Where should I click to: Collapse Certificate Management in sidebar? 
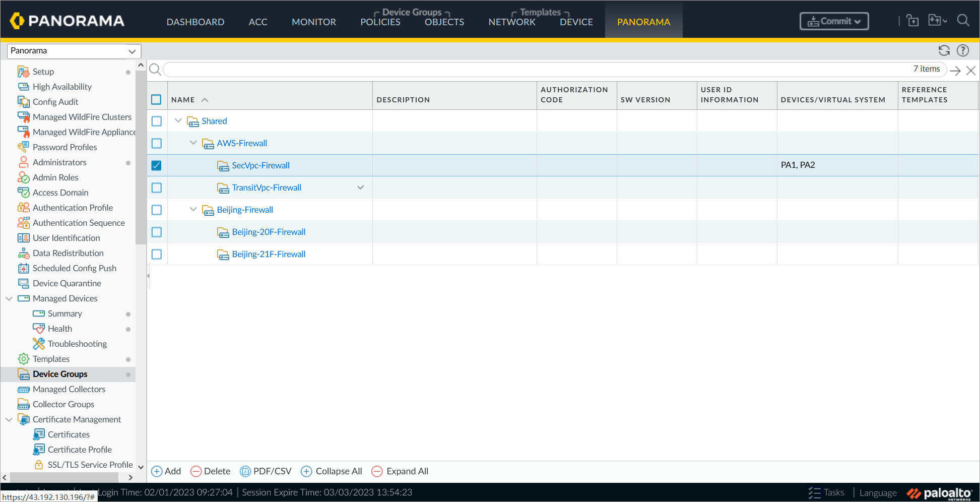9,419
